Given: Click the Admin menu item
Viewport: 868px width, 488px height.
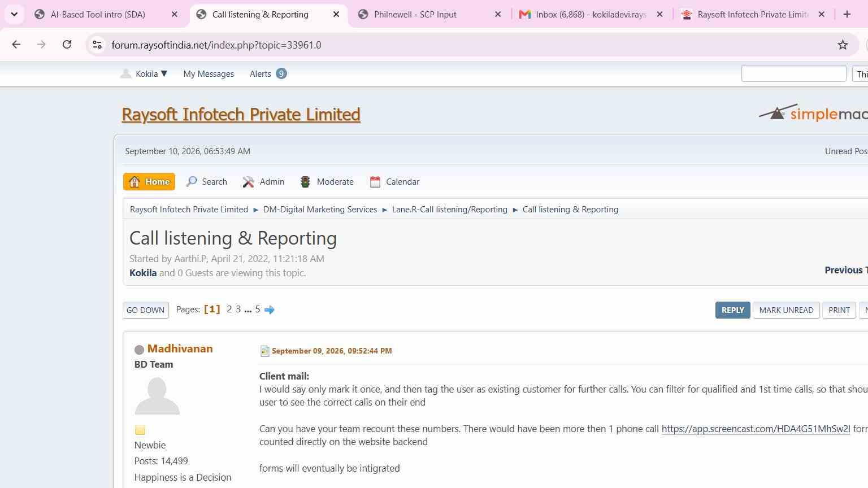Looking at the screenshot, I should 264,181.
